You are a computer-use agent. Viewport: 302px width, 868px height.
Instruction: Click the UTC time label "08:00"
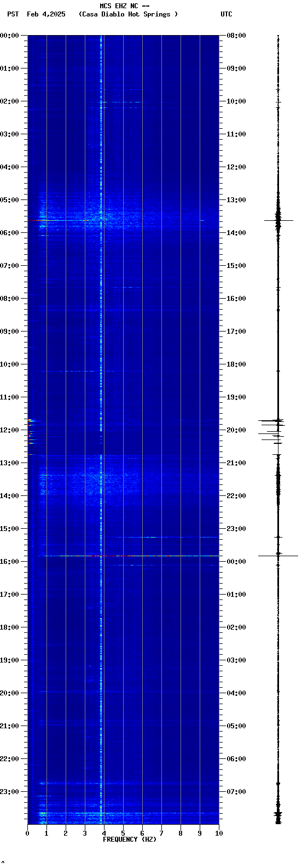tap(236, 36)
